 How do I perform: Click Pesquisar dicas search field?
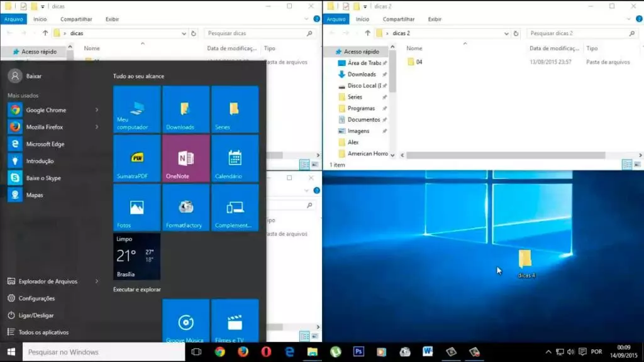tap(260, 33)
